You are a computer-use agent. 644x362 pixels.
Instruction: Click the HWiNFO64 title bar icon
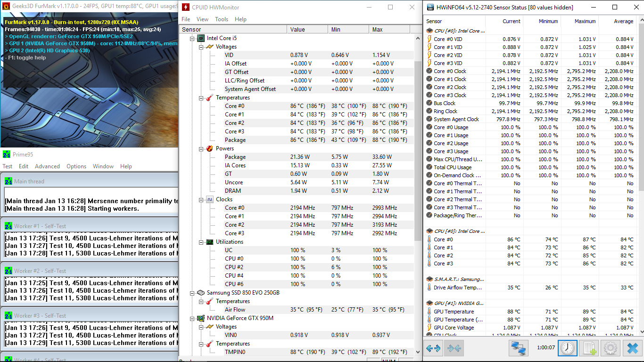click(431, 7)
